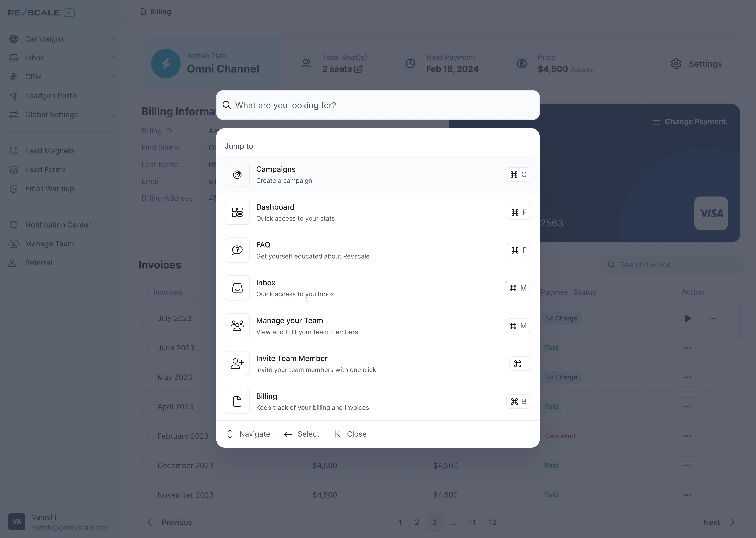Toggle the Invoices header select-all checkbox
This screenshot has width=756, height=538.
coord(144,292)
